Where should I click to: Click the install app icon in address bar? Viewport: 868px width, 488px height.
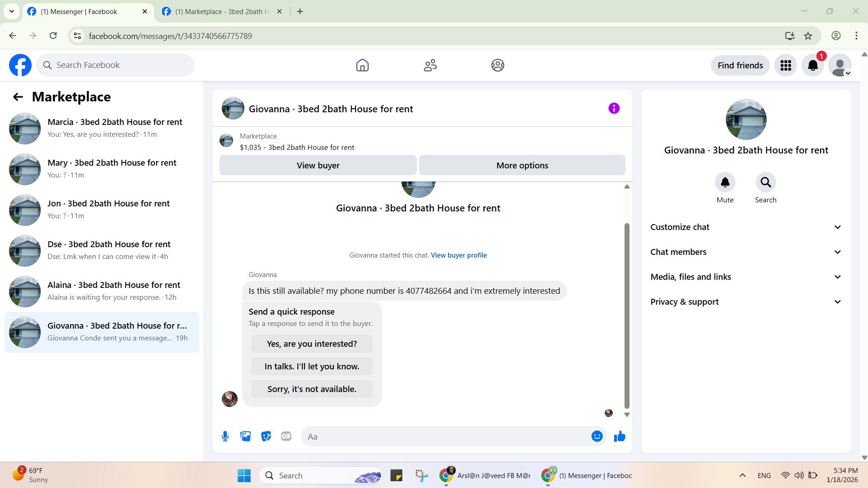790,36
